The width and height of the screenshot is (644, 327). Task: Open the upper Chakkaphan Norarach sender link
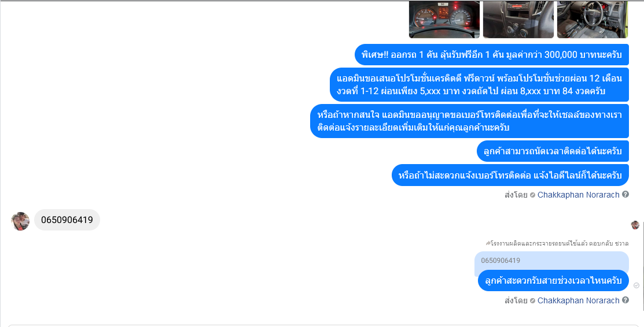578,195
